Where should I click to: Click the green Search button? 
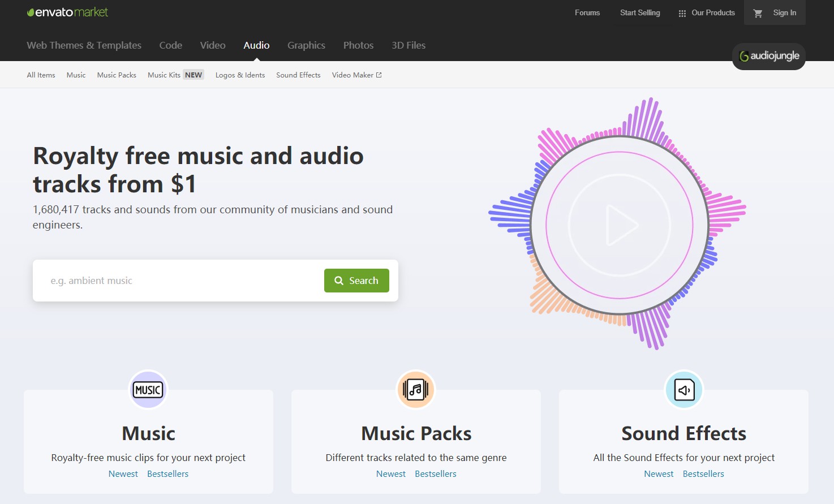coord(356,281)
